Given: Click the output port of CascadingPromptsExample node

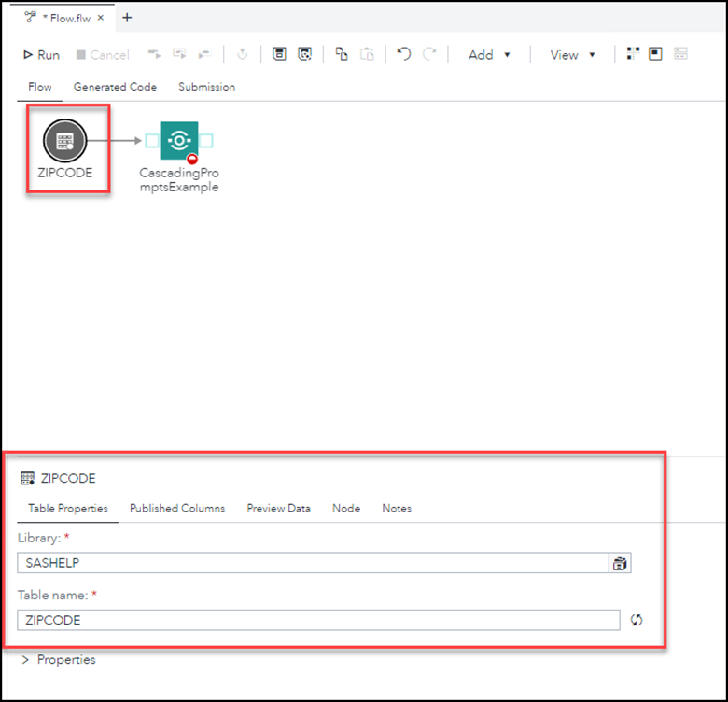Looking at the screenshot, I should (206, 141).
